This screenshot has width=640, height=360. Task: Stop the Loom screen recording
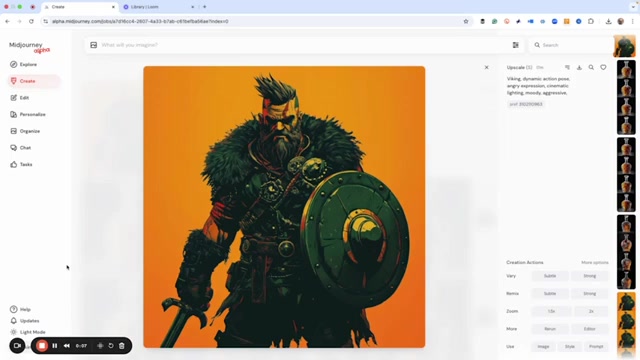click(x=42, y=346)
